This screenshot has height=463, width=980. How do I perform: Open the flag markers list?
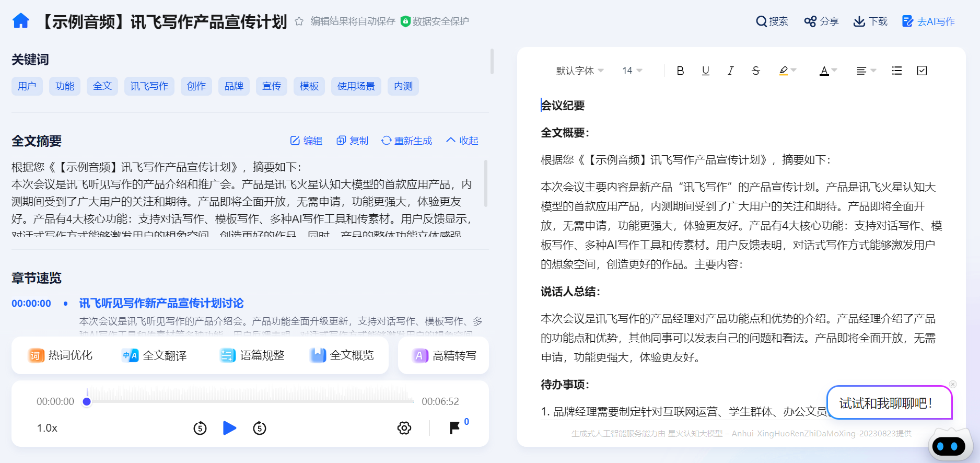point(455,428)
